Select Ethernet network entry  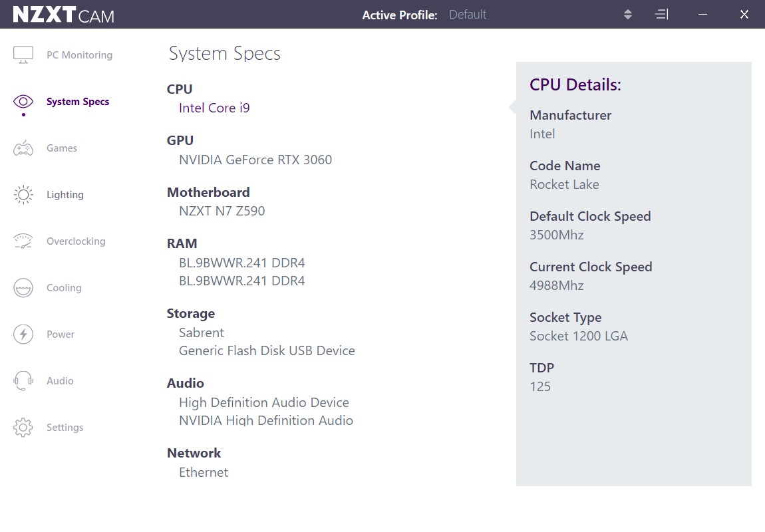pos(204,473)
